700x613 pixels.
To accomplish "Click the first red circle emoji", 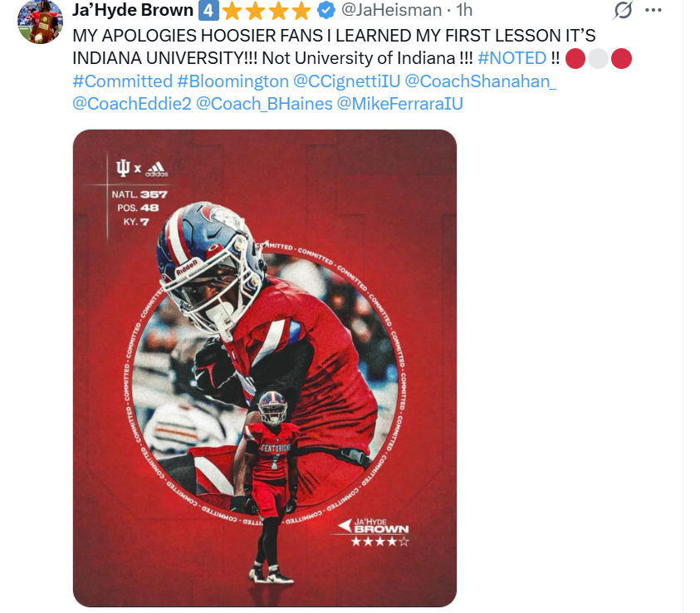I will tap(575, 58).
